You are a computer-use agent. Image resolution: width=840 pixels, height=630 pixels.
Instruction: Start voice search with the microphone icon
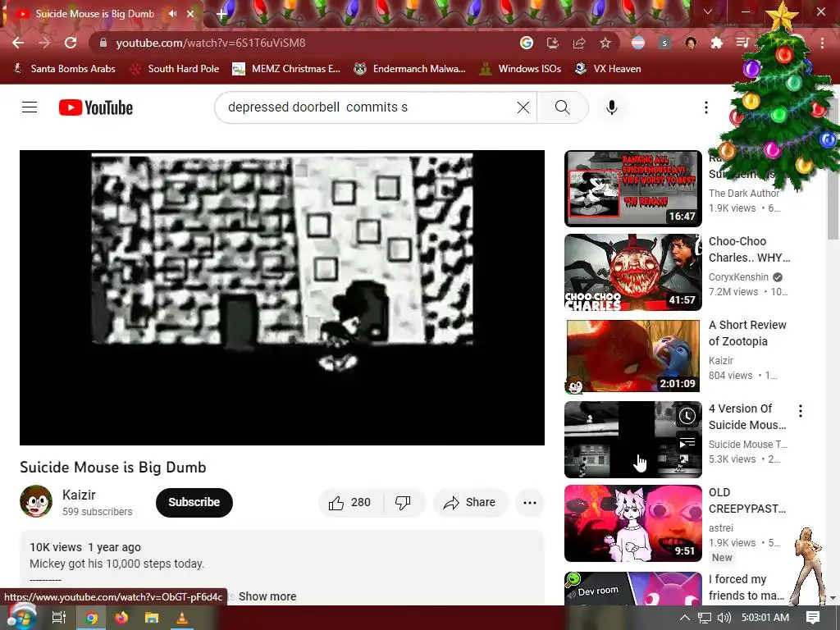click(x=612, y=107)
